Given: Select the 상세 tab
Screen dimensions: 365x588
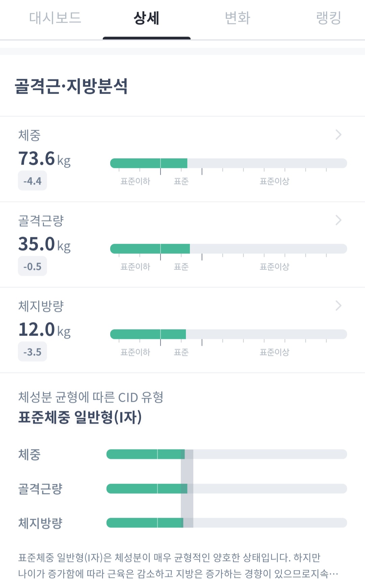Looking at the screenshot, I should pyautogui.click(x=146, y=18).
